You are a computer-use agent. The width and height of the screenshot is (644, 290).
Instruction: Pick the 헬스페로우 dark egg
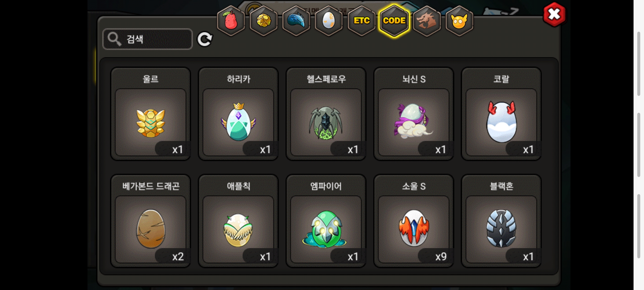pyautogui.click(x=326, y=114)
